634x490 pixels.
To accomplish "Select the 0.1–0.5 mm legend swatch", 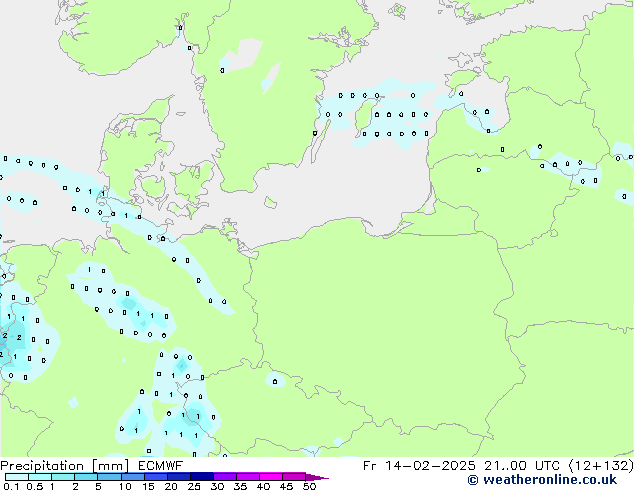I will click(17, 477).
